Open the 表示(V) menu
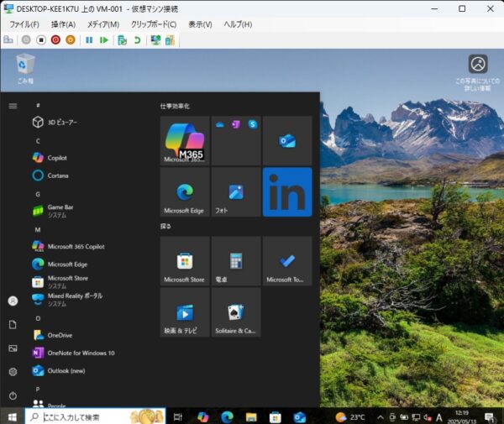This screenshot has width=504, height=424. [200, 24]
